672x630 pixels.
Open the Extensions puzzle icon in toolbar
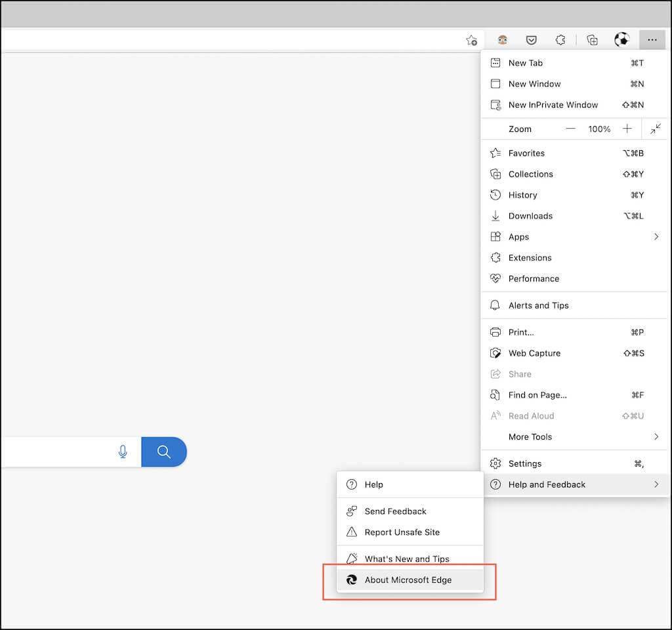point(560,40)
